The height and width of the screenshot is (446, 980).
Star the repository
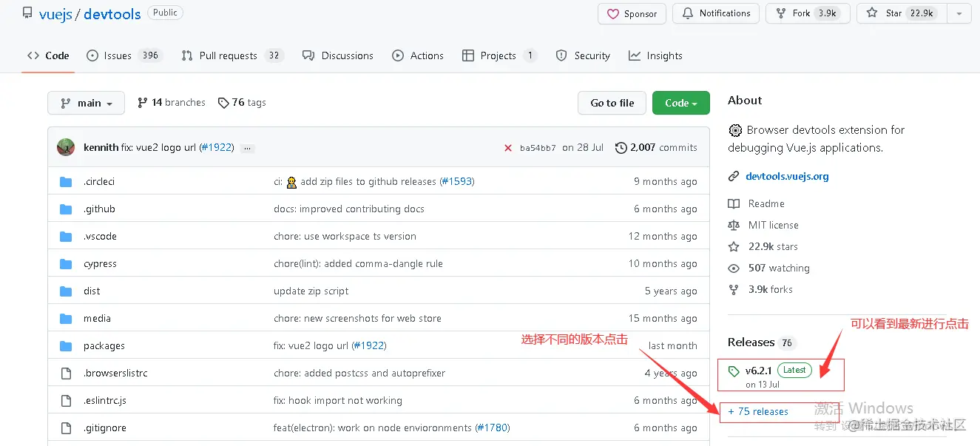(x=902, y=14)
